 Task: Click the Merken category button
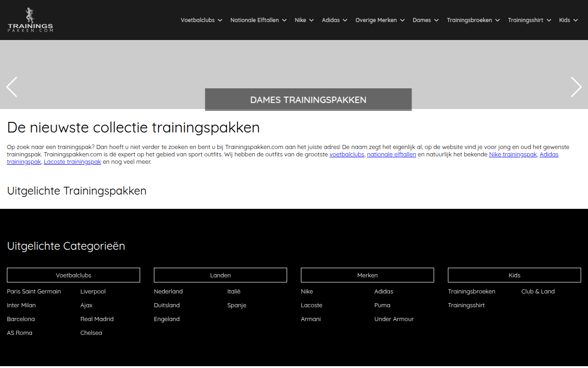367,275
